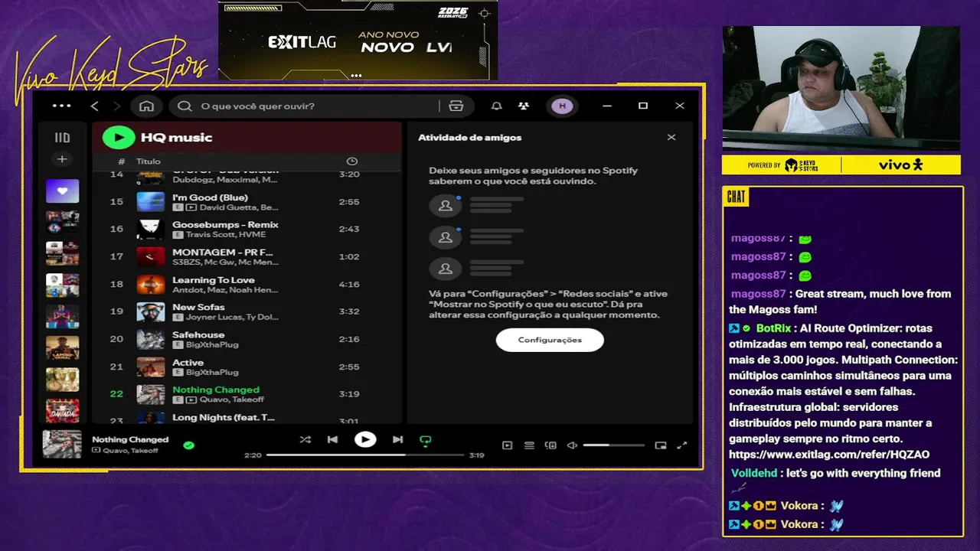The height and width of the screenshot is (551, 980).
Task: Click the main play/pause button
Action: 365,439
